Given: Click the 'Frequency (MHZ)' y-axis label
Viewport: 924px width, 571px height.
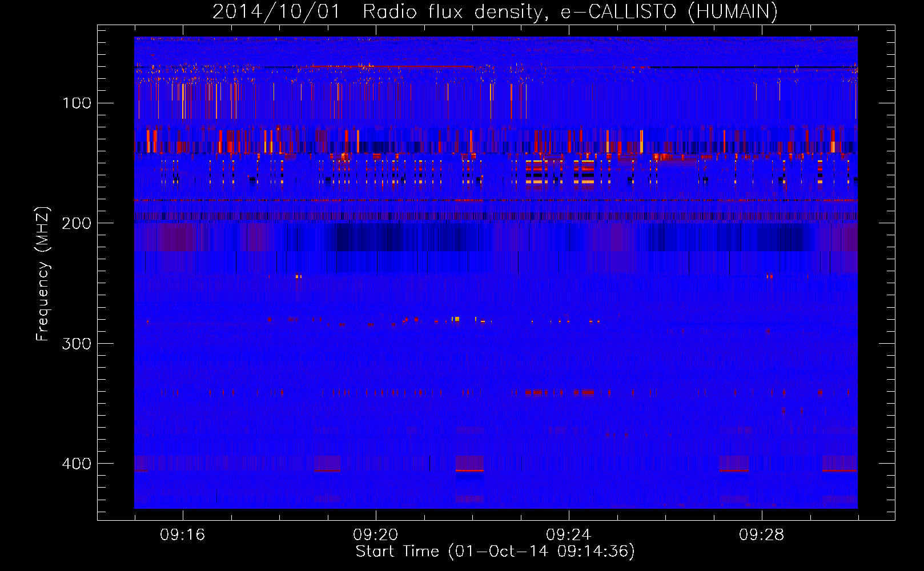Looking at the screenshot, I should pos(43,274).
